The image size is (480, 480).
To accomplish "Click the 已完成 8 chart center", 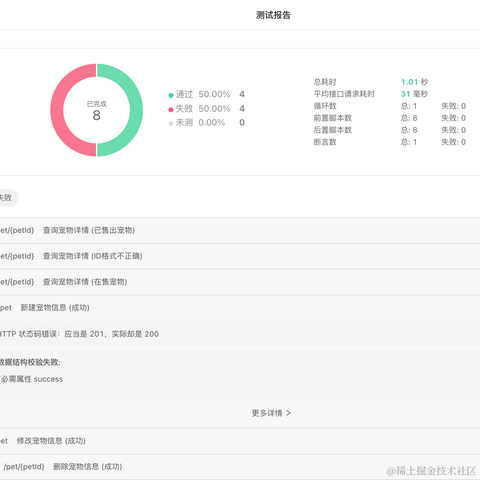I will (x=96, y=111).
